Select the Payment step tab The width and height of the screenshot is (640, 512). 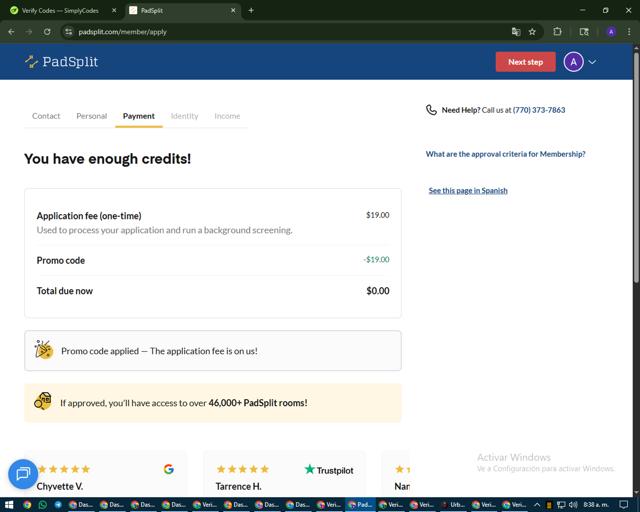click(x=139, y=116)
